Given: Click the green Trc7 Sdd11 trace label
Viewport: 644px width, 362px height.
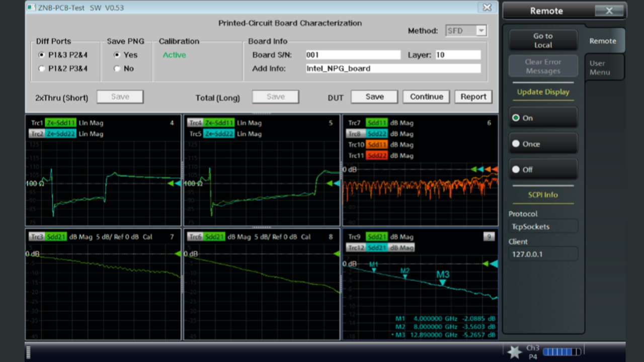Looking at the screenshot, I should (x=376, y=123).
